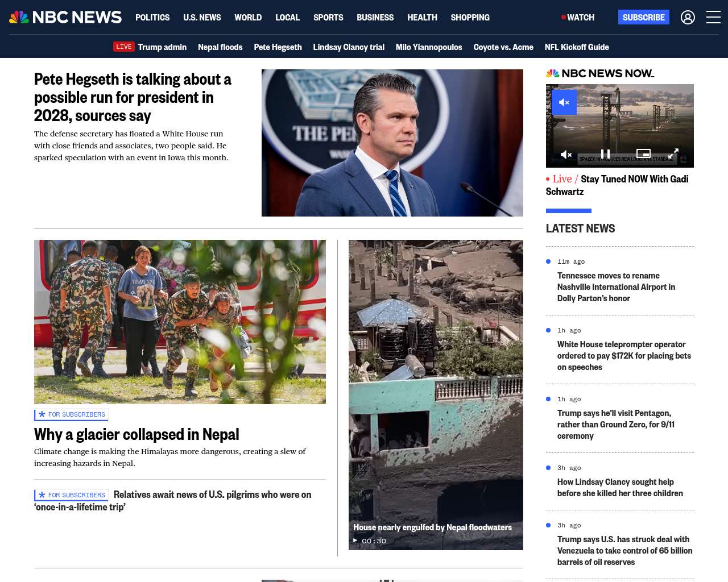Open the hamburger menu in the header
This screenshot has width=728, height=582.
[x=713, y=18]
